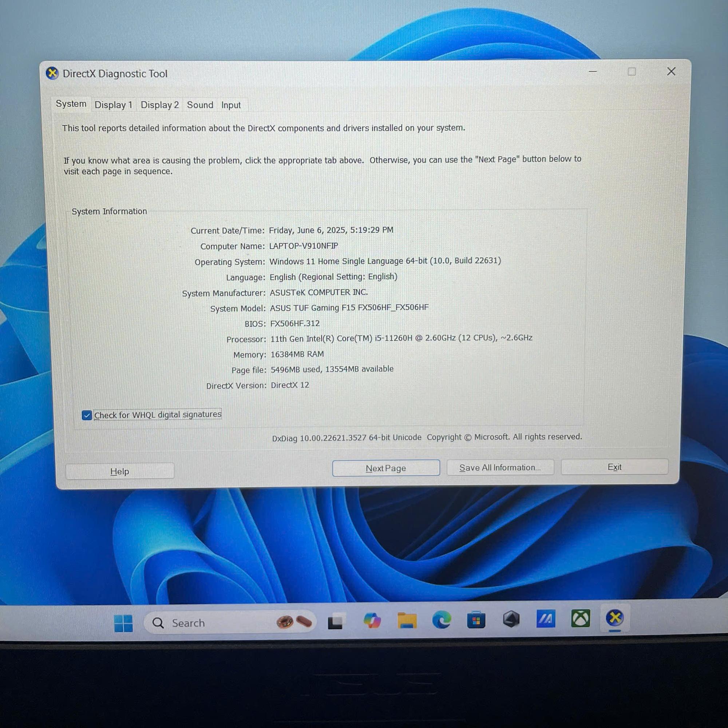Click the i5-11260H processor value
Screen dimensions: 728x728
click(401, 338)
